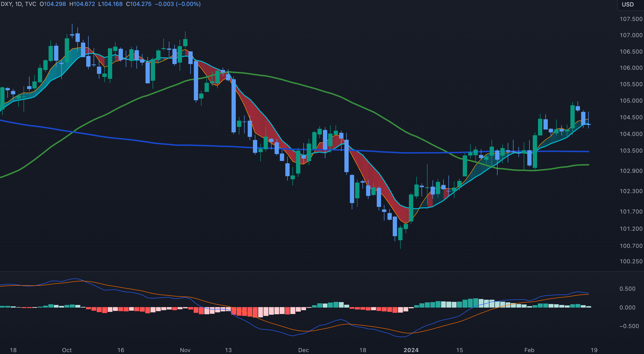Image resolution: width=644 pixels, height=354 pixels.
Task: Click the high value H104.672 in the legend
Action: point(82,4)
